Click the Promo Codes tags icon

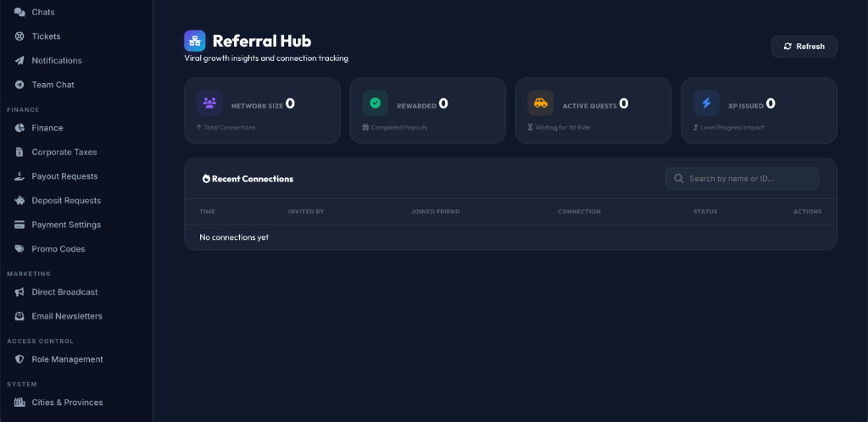pos(19,249)
